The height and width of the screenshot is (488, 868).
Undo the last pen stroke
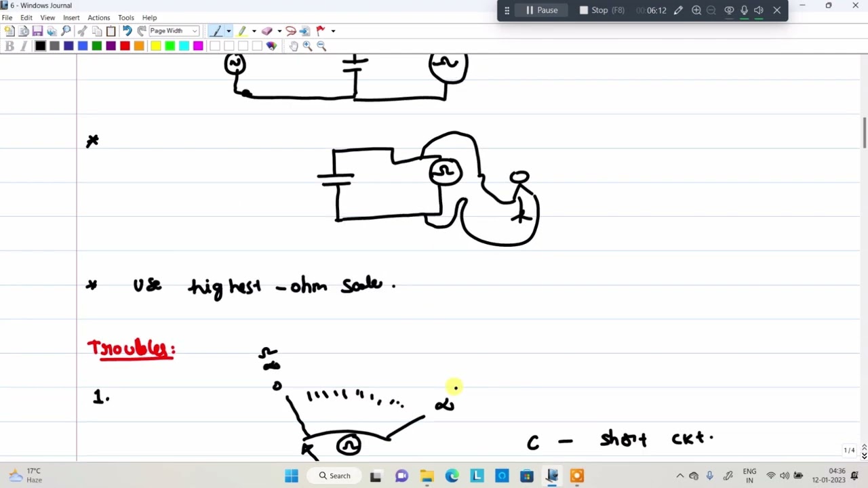[127, 31]
